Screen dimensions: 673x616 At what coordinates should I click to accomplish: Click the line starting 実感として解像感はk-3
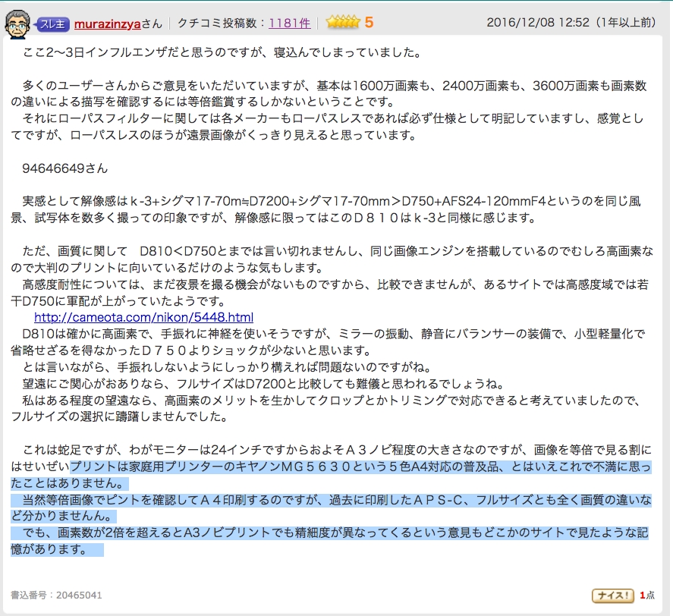[x=326, y=209]
